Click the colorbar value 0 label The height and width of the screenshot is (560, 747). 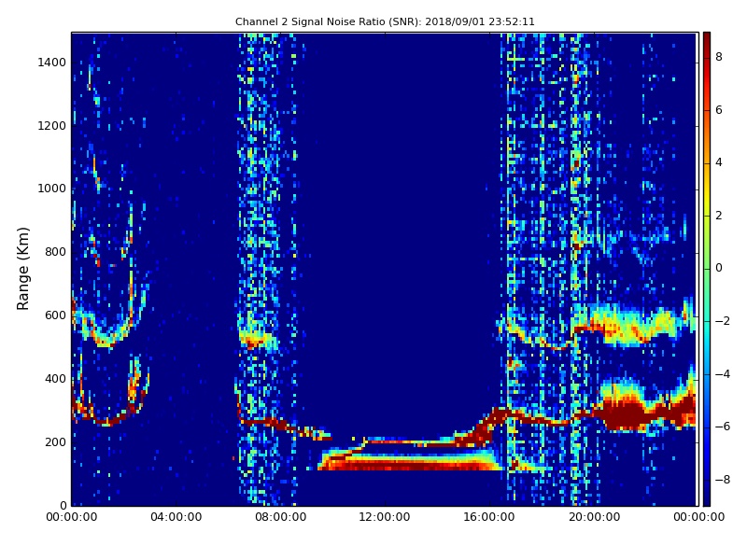pos(719,268)
